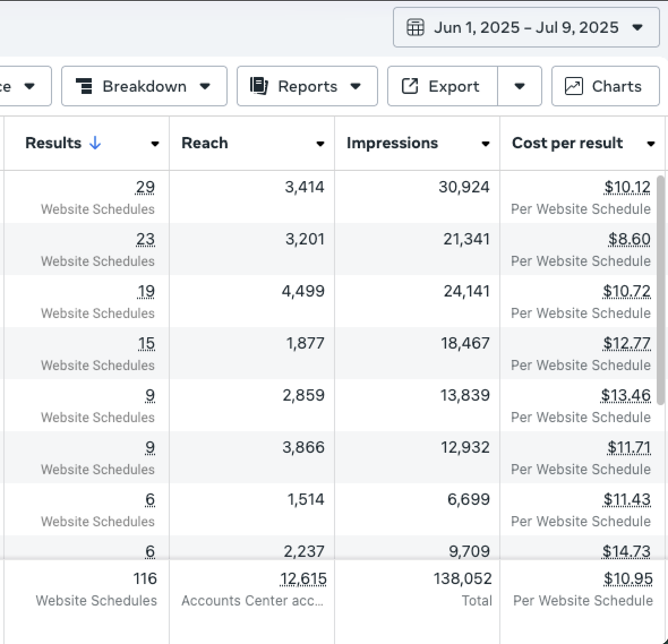Image resolution: width=668 pixels, height=644 pixels.
Task: Click the Breakdown stacked-bars icon
Action: [x=84, y=86]
